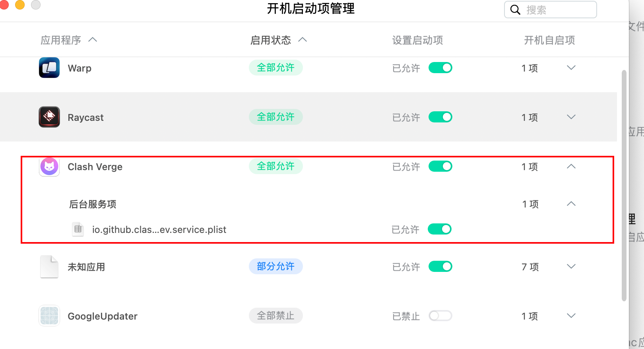Image resolution: width=644 pixels, height=349 pixels.
Task: Click the search magnifier icon
Action: point(515,10)
